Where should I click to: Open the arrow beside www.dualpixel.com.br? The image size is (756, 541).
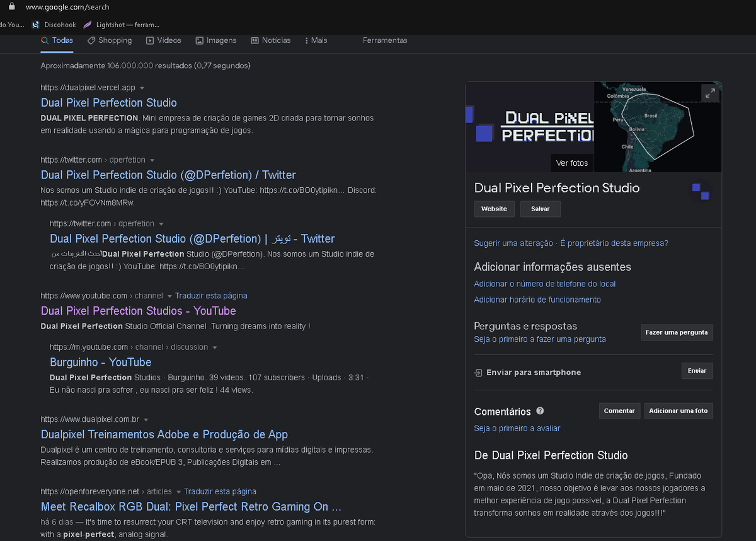tap(146, 420)
